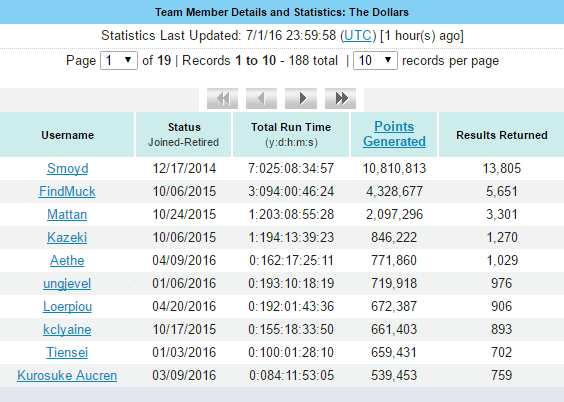This screenshot has height=402, width=564.
Task: Open the UTC time zone link
Action: pyautogui.click(x=358, y=36)
